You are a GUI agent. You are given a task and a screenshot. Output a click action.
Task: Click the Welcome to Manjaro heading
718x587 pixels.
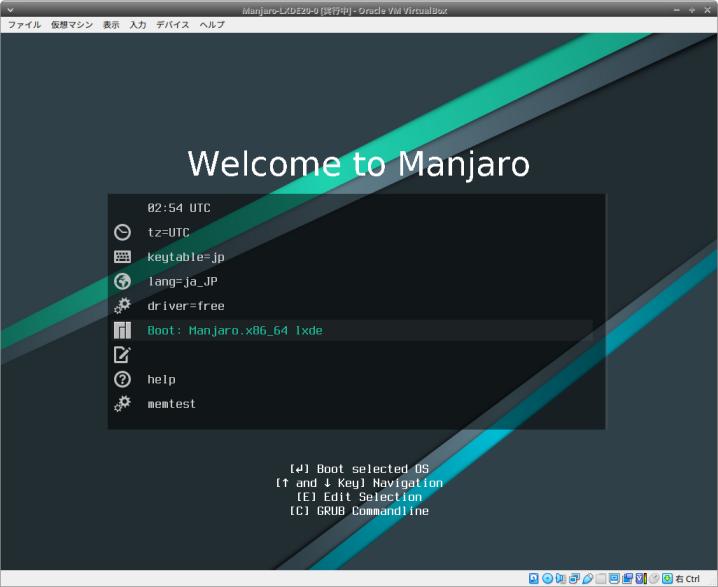pyautogui.click(x=359, y=163)
